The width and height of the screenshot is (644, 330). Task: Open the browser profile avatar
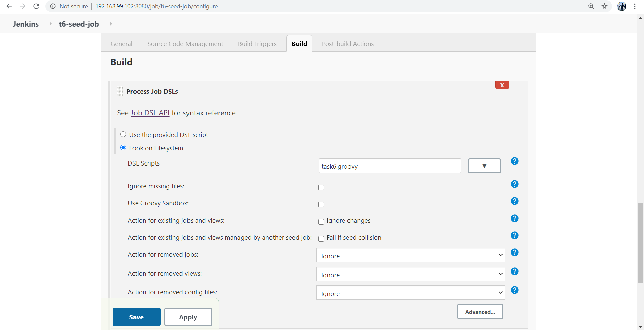[x=622, y=6]
